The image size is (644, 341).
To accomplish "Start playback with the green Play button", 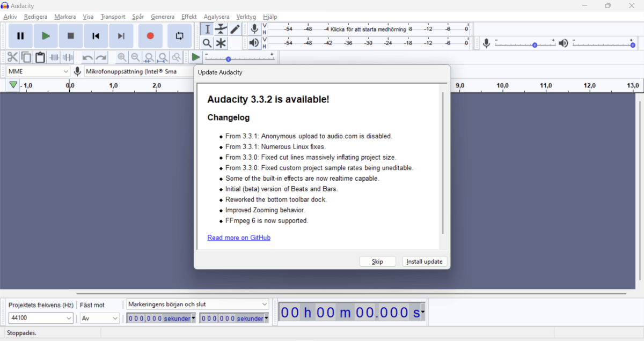I will pos(46,36).
